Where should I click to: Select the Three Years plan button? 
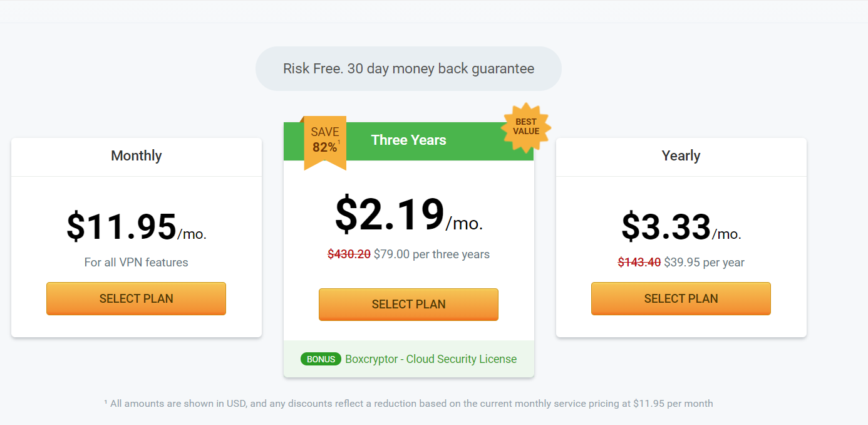pos(408,304)
